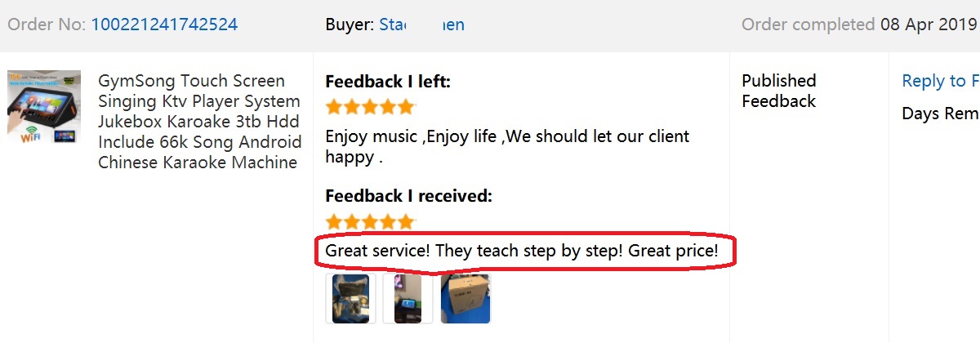Click fifth star under Feedback I left
This screenshot has height=343, width=980.
pos(406,107)
